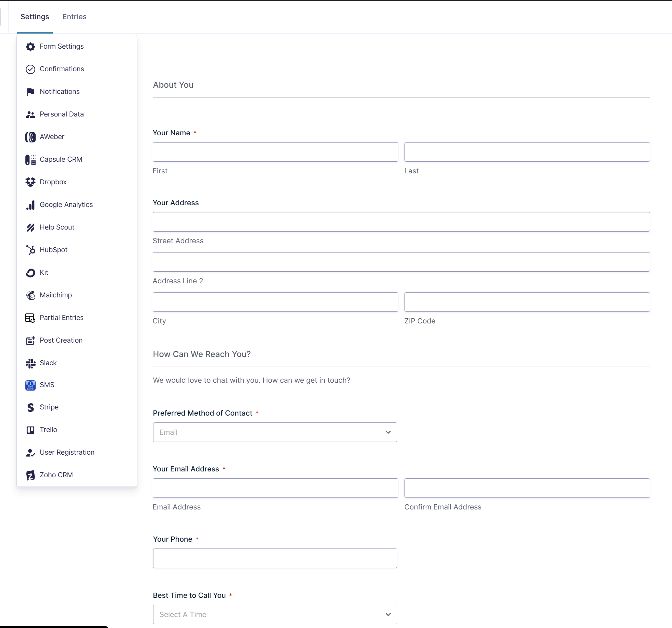Open the Kit integration settings
Viewport: 672px width, 628px height.
(44, 272)
